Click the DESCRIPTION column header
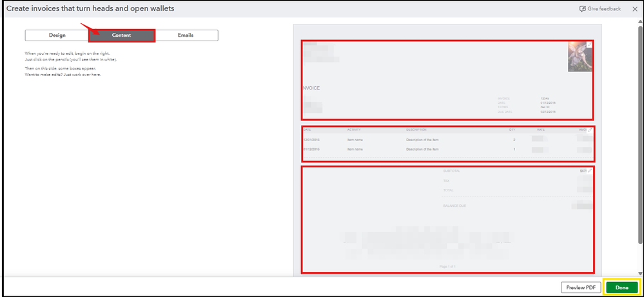 [x=416, y=129]
